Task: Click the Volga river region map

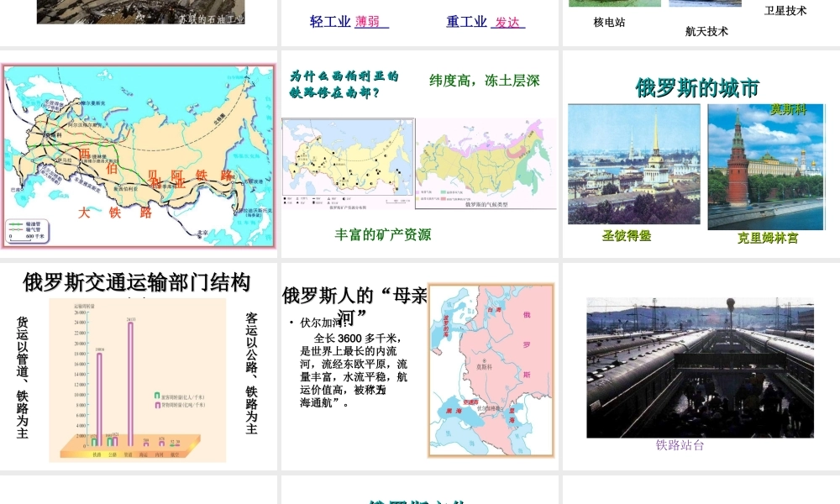Action: coord(491,370)
